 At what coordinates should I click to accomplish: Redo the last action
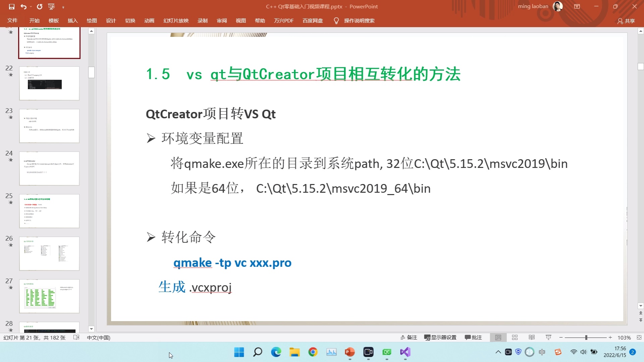pyautogui.click(x=40, y=6)
